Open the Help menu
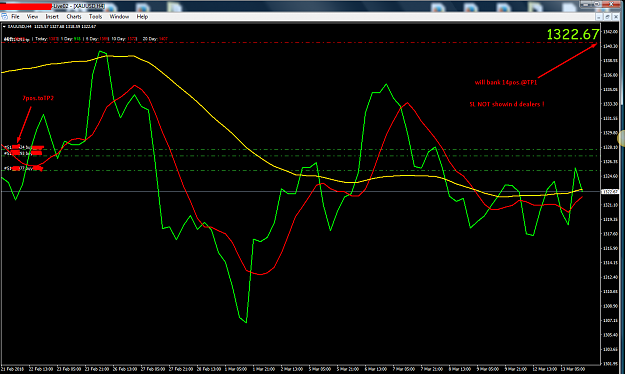This screenshot has height=374, width=625. (142, 17)
